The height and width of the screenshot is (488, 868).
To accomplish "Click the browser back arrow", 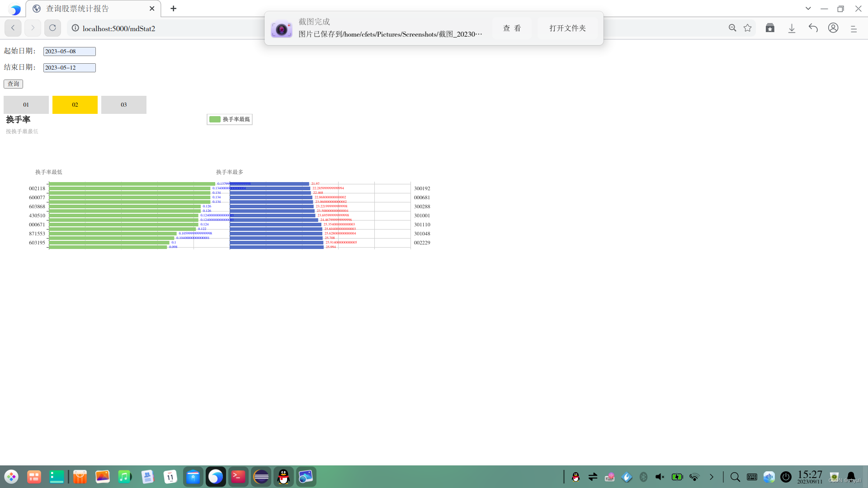I will (x=13, y=28).
